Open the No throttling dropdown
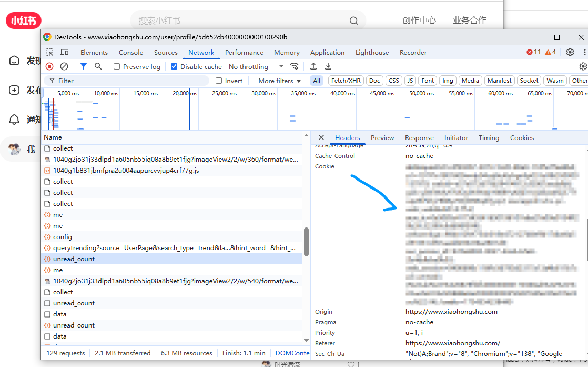Screen dimensions: 588x367 click(x=256, y=67)
